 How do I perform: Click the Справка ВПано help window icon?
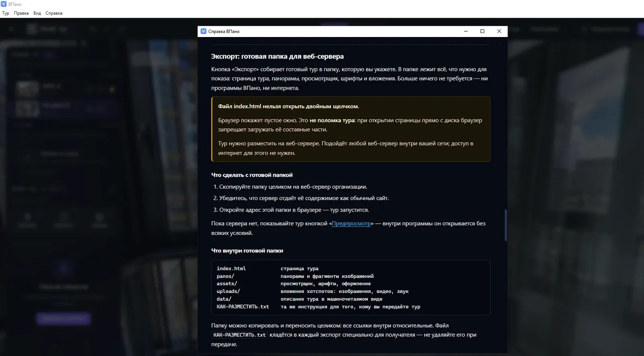pyautogui.click(x=203, y=31)
